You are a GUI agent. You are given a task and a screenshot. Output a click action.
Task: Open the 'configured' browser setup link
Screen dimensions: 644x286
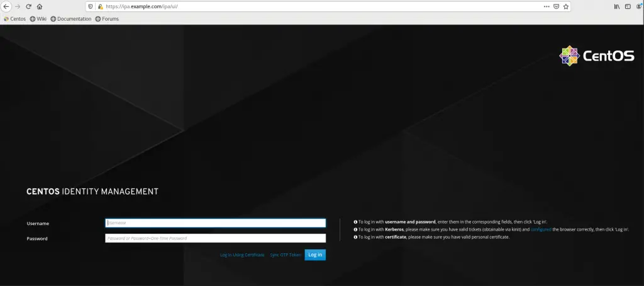541,230
